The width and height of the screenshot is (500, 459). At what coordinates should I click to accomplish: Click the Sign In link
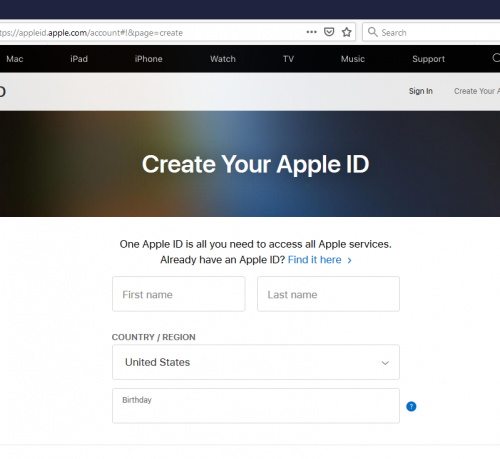(x=421, y=91)
